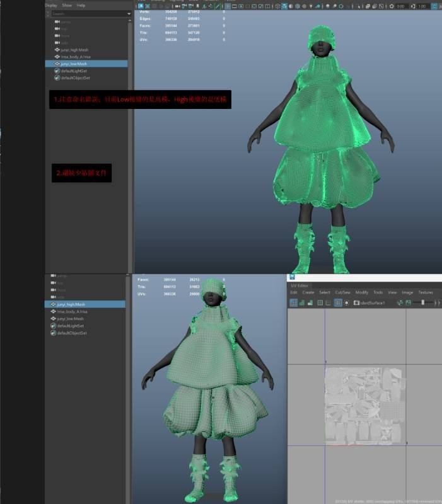The image size is (442, 504).
Task: Click the defaultLightSet set icon in top outliner
Action: click(x=57, y=71)
